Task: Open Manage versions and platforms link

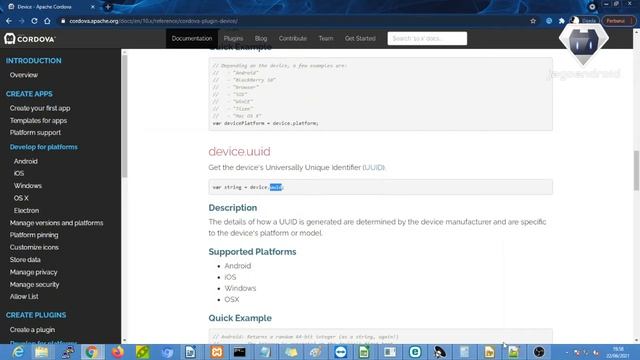Action: [x=56, y=223]
